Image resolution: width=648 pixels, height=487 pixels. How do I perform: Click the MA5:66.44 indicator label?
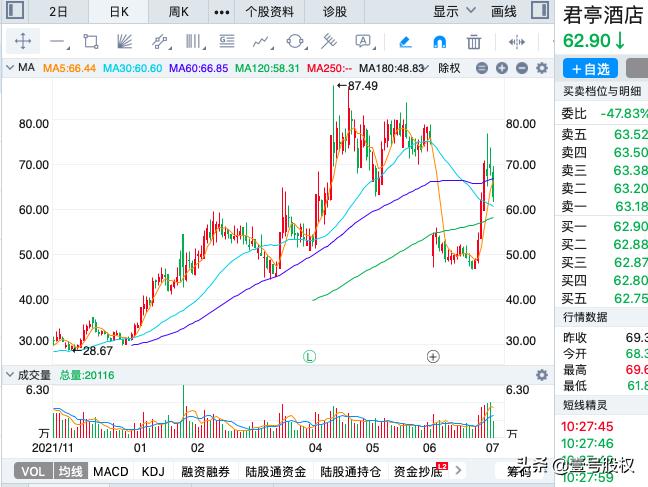tap(69, 68)
